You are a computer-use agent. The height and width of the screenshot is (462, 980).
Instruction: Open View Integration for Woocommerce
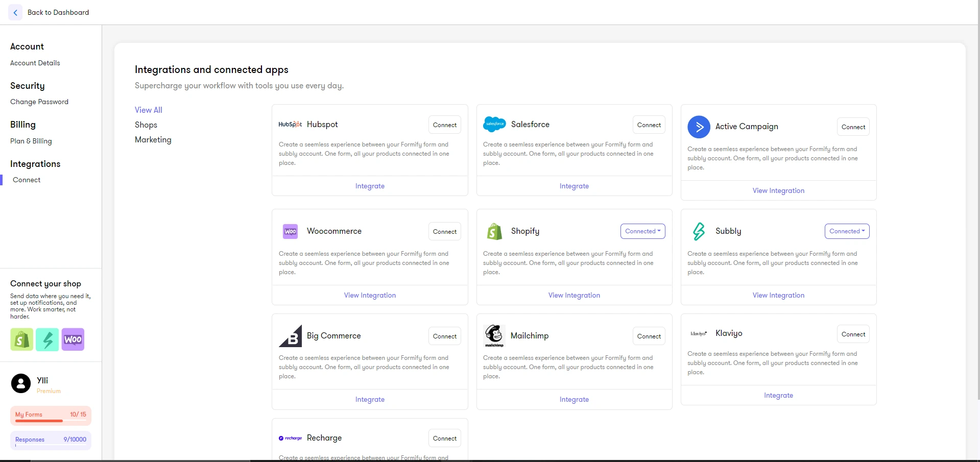370,296
